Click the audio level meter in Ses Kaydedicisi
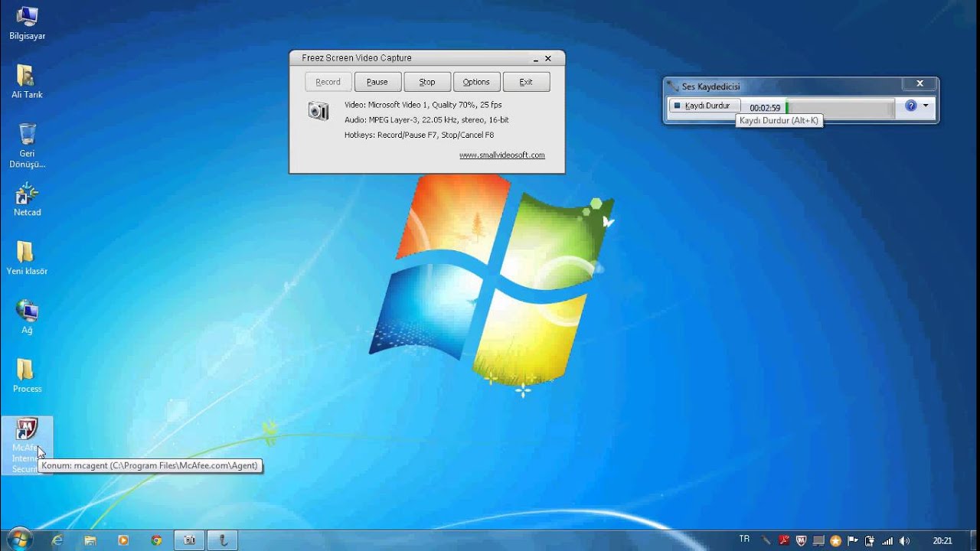Image resolution: width=980 pixels, height=551 pixels. (x=840, y=108)
